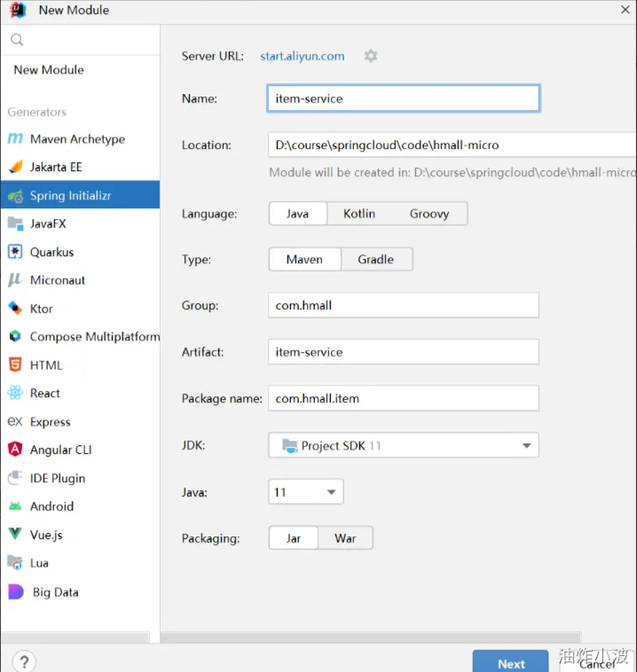
Task: Focus the generator search box
Action: (84, 40)
